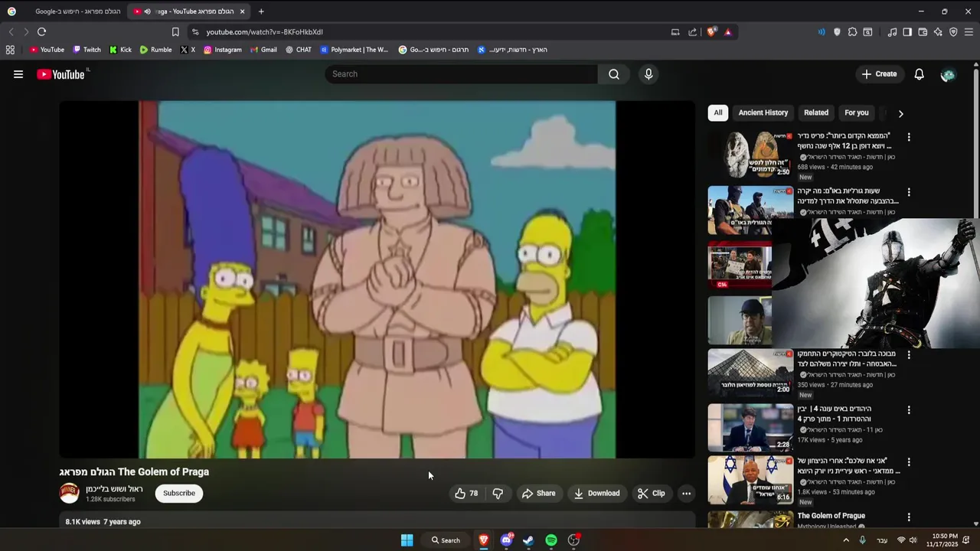Start voice search with microphone icon

[x=648, y=74]
